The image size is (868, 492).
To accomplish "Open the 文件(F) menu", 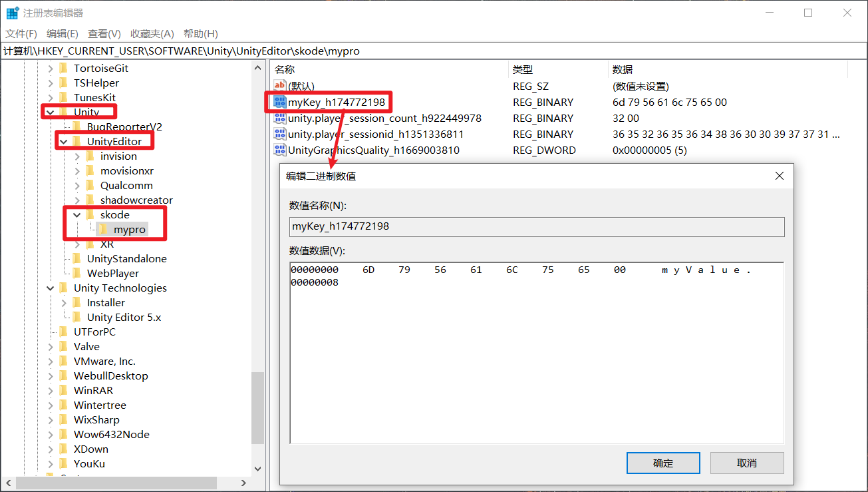I will (x=21, y=34).
